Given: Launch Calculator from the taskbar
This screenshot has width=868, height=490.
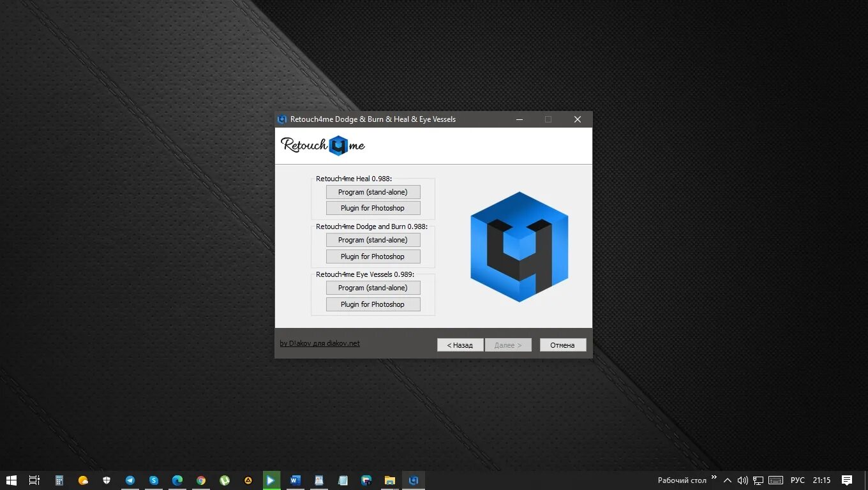Looking at the screenshot, I should click(x=59, y=480).
